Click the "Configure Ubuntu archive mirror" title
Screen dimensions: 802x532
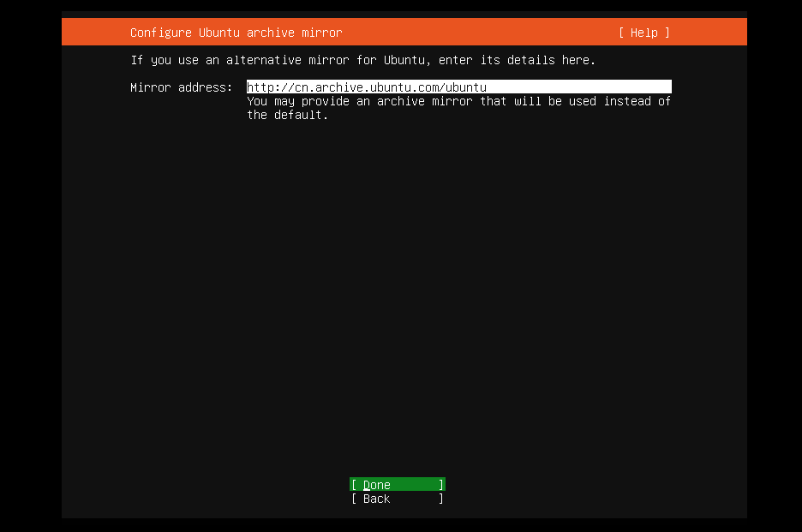(236, 33)
